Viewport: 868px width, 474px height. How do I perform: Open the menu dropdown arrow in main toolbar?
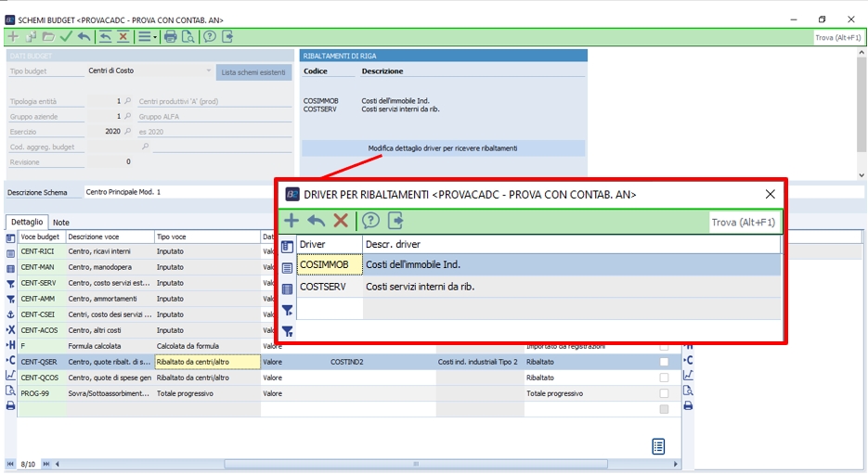tap(156, 38)
